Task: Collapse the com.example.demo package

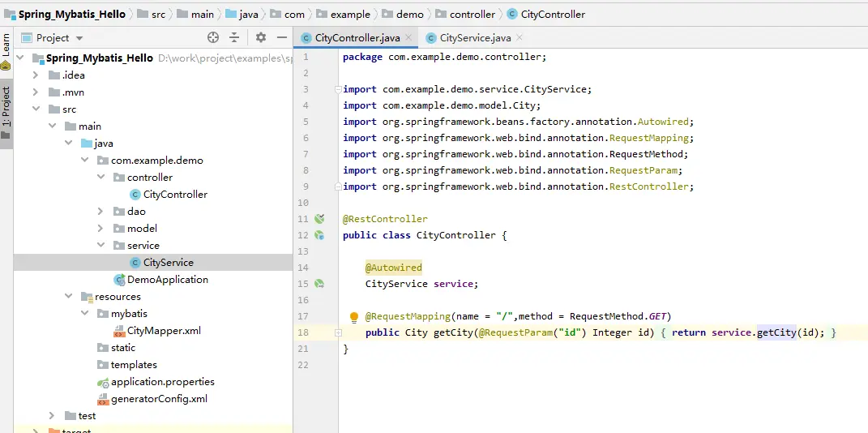Action: tap(84, 161)
